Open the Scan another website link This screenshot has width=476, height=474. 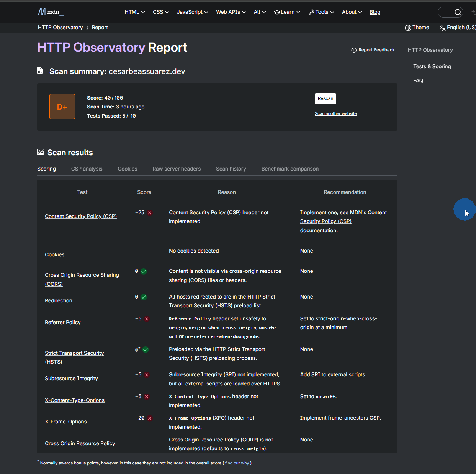coord(335,113)
